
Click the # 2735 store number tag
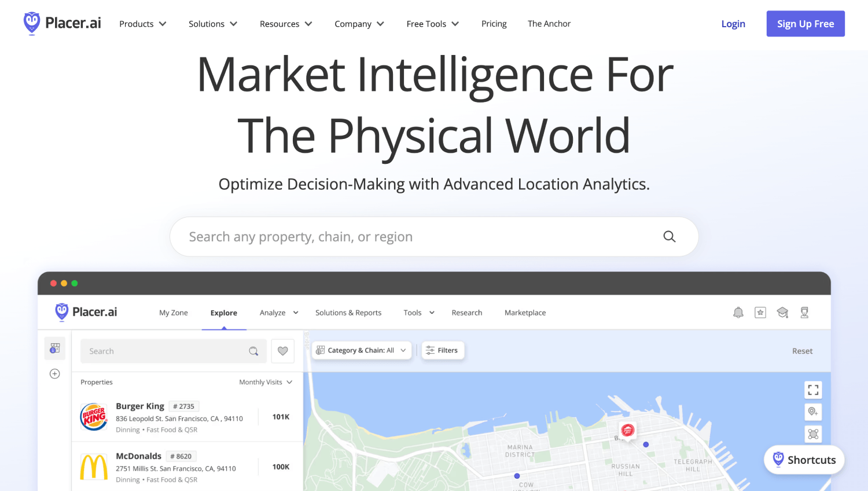pos(184,406)
